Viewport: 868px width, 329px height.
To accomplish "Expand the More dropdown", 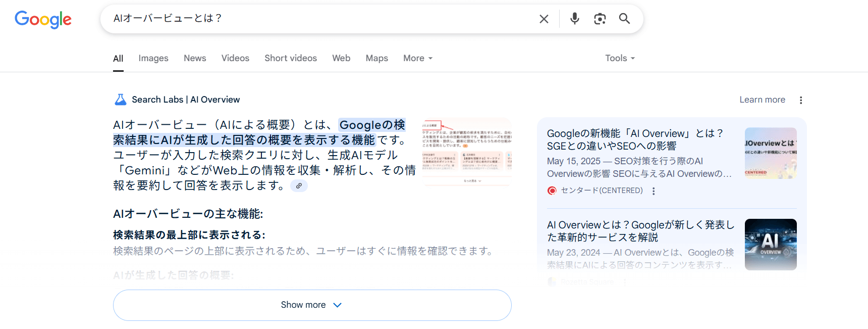I will (418, 58).
